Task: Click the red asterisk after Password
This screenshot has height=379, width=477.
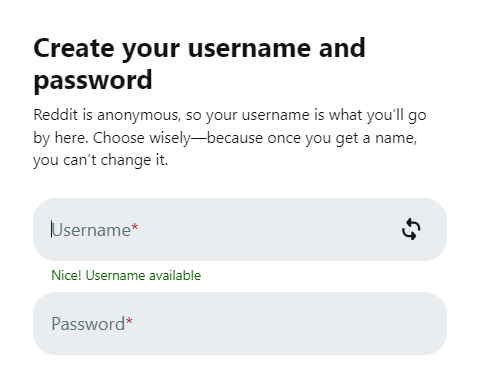Action: click(129, 322)
